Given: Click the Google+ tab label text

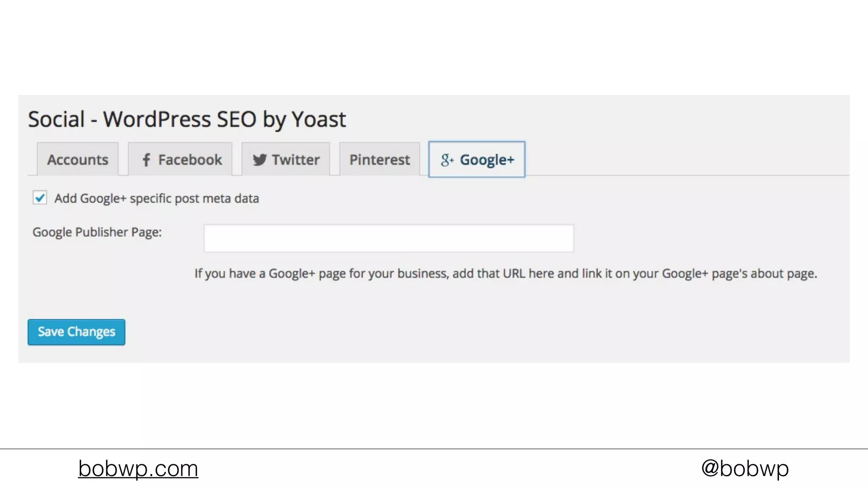Looking at the screenshot, I should [x=487, y=160].
